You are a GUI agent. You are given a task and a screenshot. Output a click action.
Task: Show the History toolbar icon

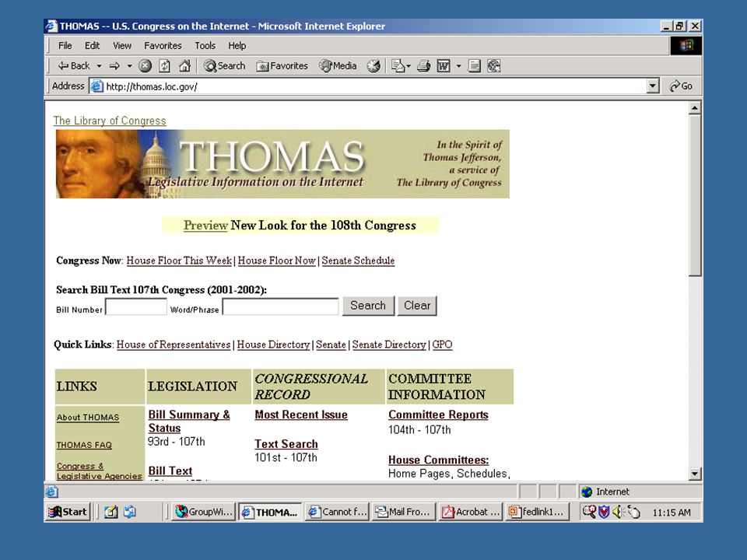[373, 65]
